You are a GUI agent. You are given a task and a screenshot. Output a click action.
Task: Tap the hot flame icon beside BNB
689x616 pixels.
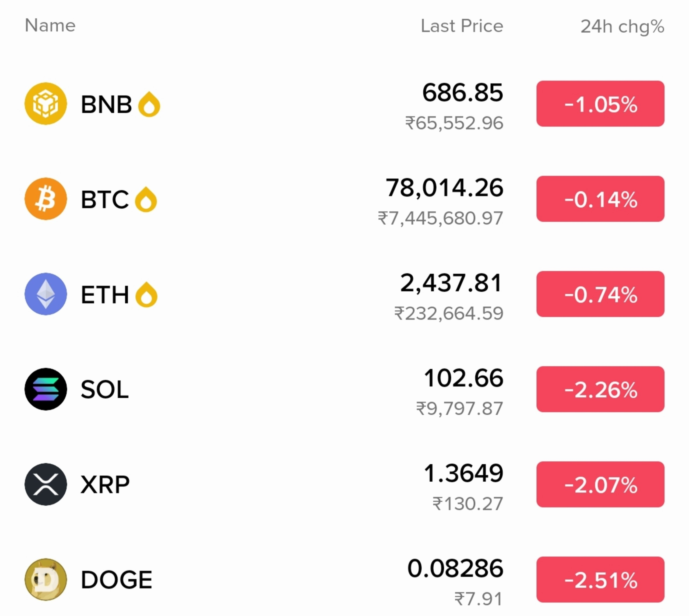[x=149, y=104]
